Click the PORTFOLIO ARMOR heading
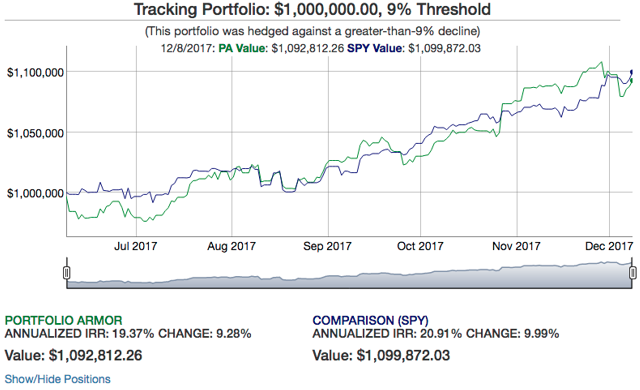Image resolution: width=640 pixels, height=390 pixels. [x=64, y=320]
